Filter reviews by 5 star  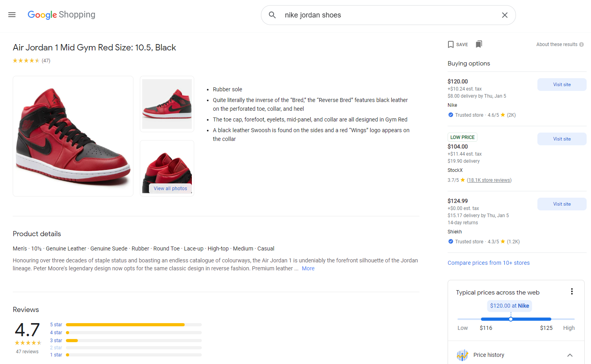tap(56, 325)
